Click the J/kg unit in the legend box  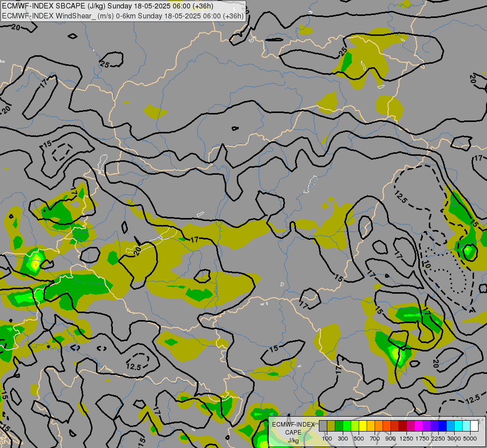click(x=293, y=441)
